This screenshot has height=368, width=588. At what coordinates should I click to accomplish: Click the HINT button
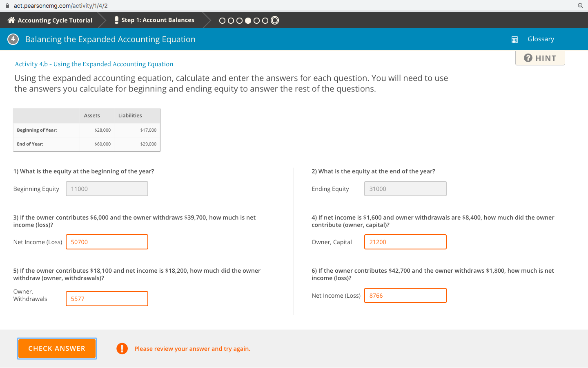540,58
